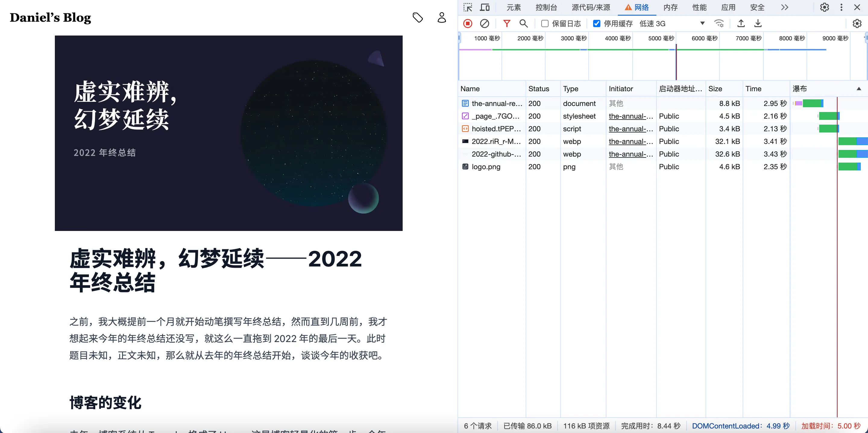Disable 停用缓存 checkbox
This screenshot has height=433, width=868.
click(x=597, y=23)
